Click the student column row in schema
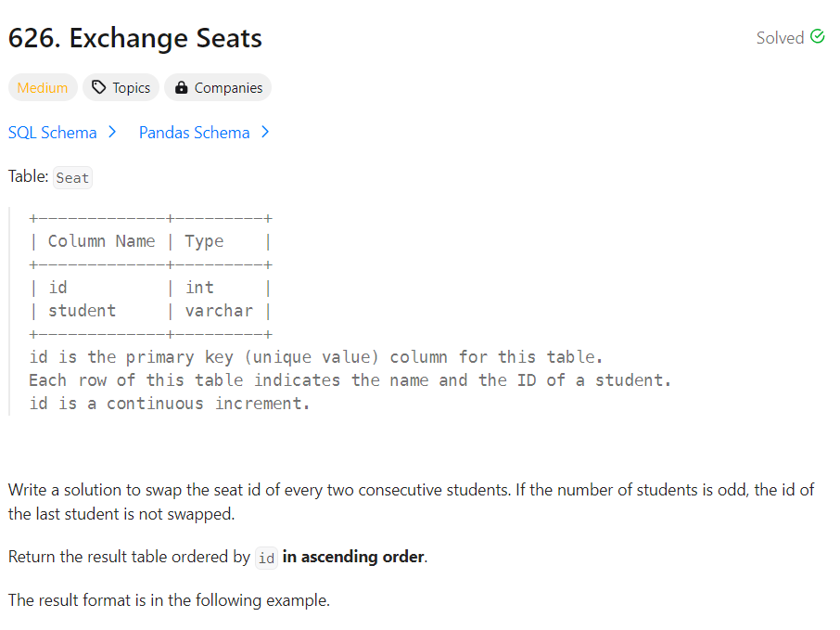Viewport: 840px width, 630px height. (x=82, y=311)
